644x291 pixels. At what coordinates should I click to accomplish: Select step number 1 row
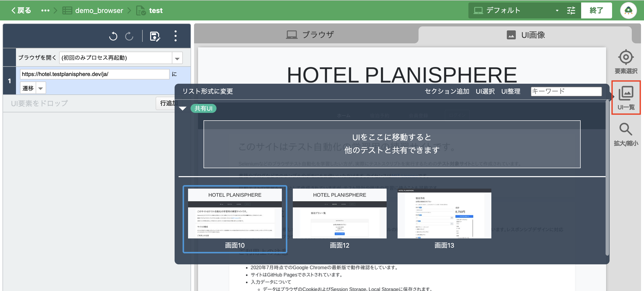[x=9, y=81]
